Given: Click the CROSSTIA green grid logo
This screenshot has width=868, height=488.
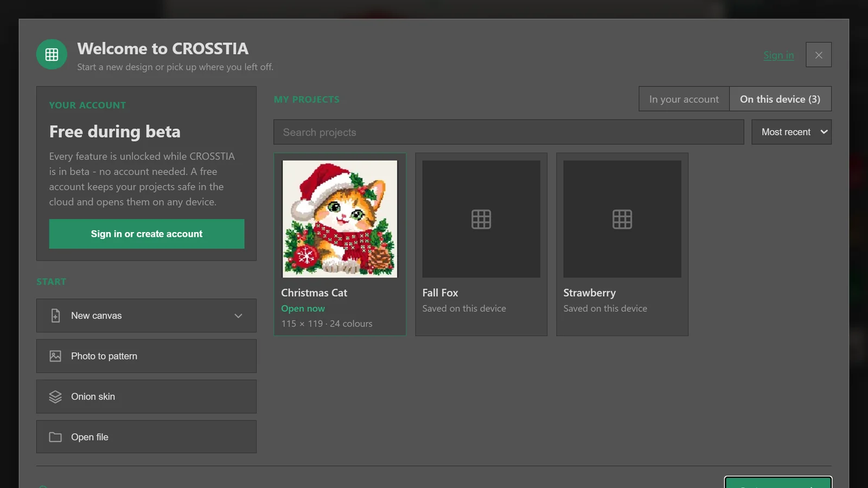Looking at the screenshot, I should point(52,54).
